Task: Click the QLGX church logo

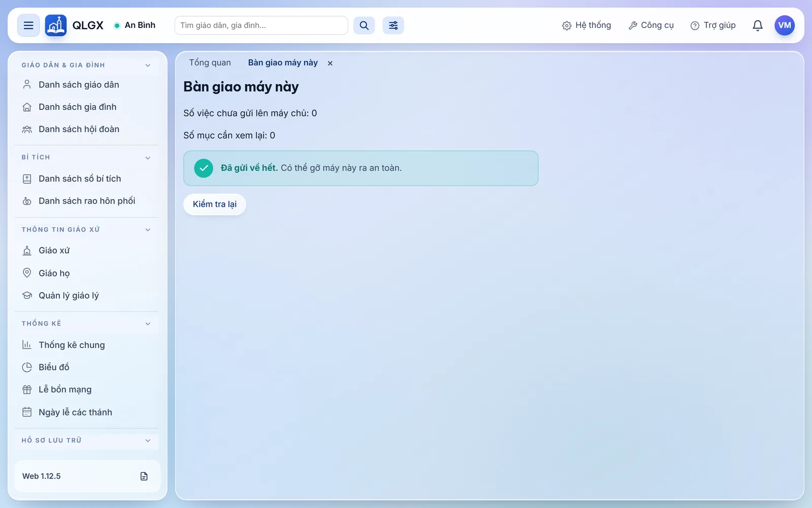Action: click(56, 25)
